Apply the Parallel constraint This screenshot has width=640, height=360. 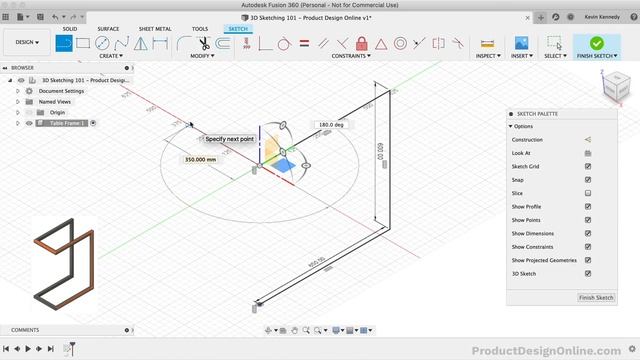[323, 43]
